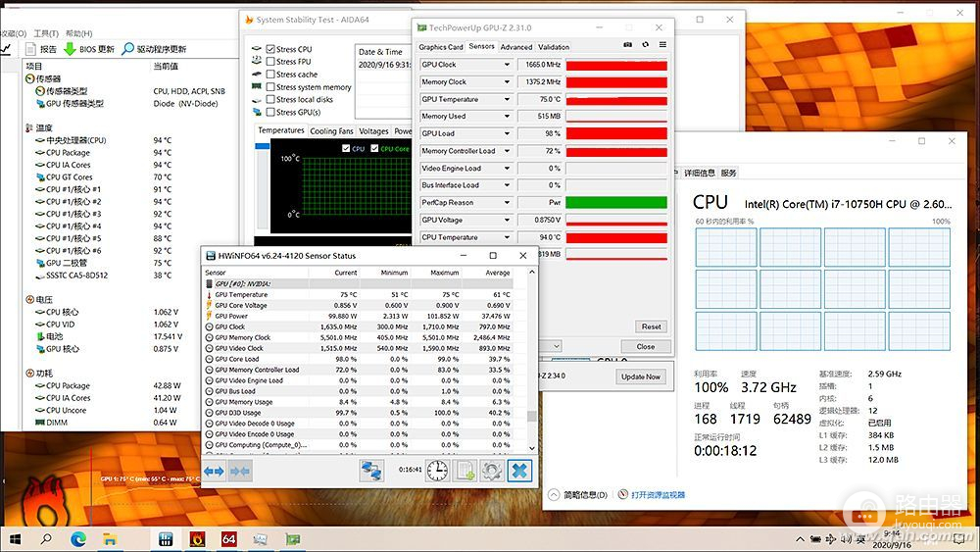
Task: Click the GPU Load red graph bar
Action: tap(616, 133)
